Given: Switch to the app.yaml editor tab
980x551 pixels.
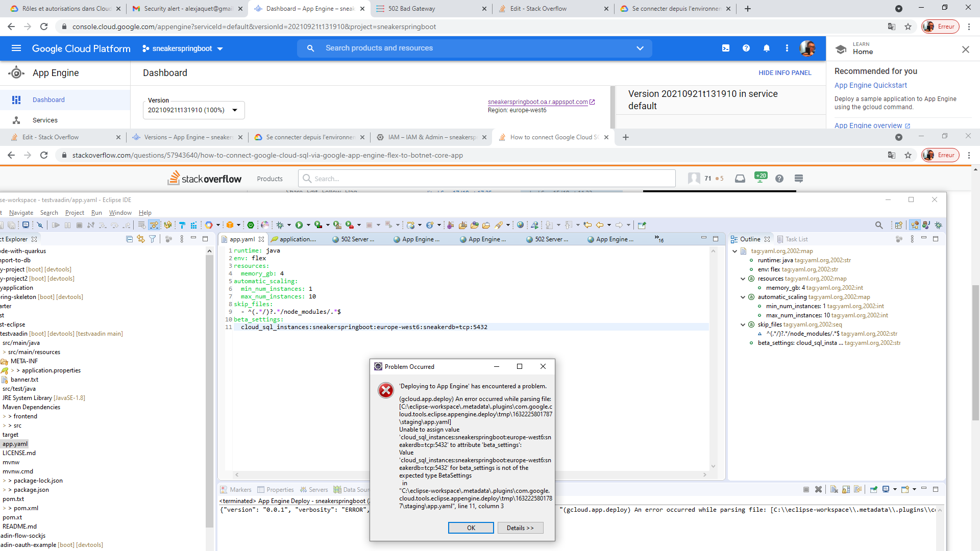Looking at the screenshot, I should click(x=242, y=239).
